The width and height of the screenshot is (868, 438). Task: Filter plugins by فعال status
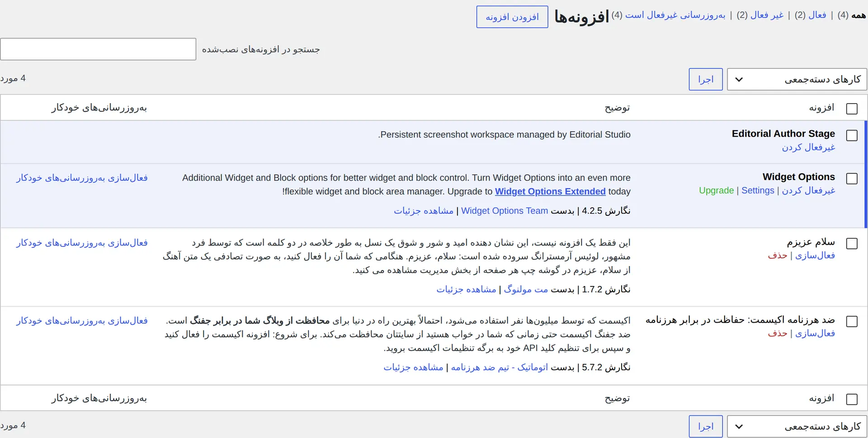pos(817,15)
